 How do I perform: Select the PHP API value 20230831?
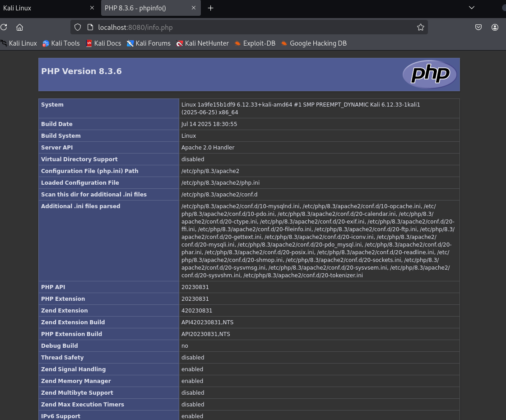[x=195, y=287]
